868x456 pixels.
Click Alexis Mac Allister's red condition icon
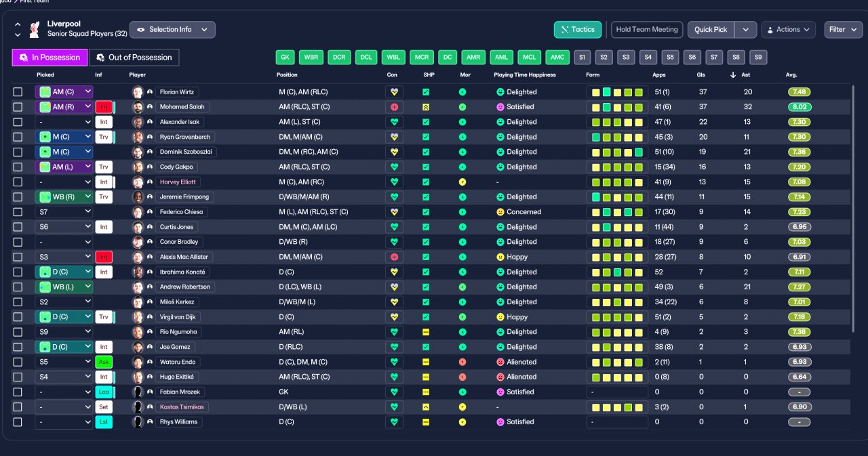[x=394, y=257]
